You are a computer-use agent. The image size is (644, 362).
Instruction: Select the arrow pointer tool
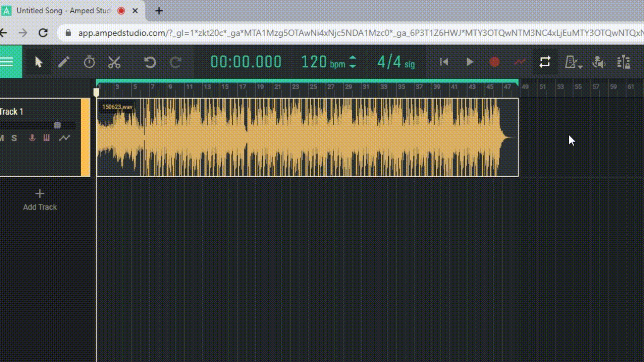(x=39, y=62)
